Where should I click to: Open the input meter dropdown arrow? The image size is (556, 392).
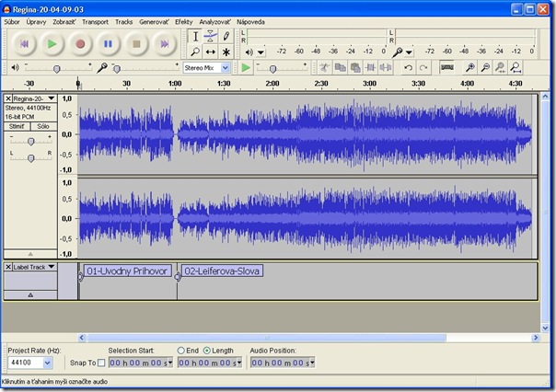(409, 52)
